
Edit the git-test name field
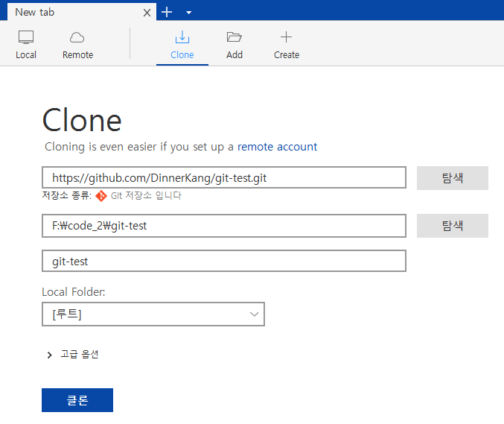[x=224, y=261]
